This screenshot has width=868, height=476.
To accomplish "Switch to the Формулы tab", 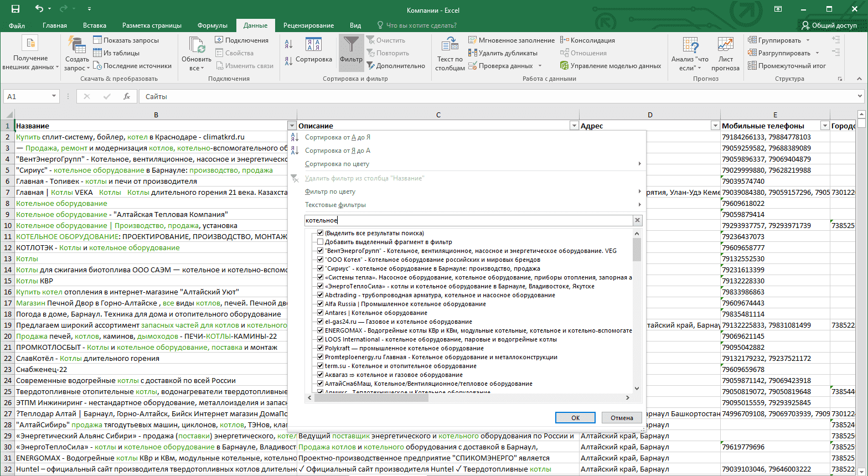I will click(x=213, y=25).
